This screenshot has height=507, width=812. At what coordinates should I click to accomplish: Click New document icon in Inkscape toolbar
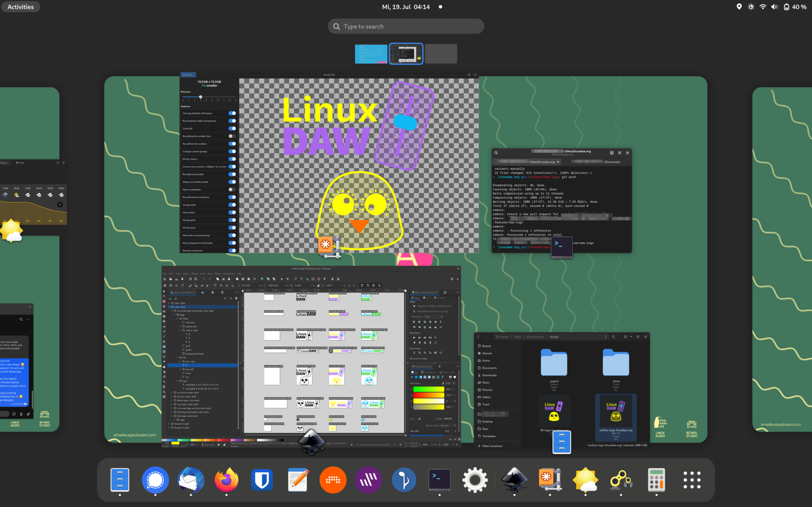pos(165,279)
